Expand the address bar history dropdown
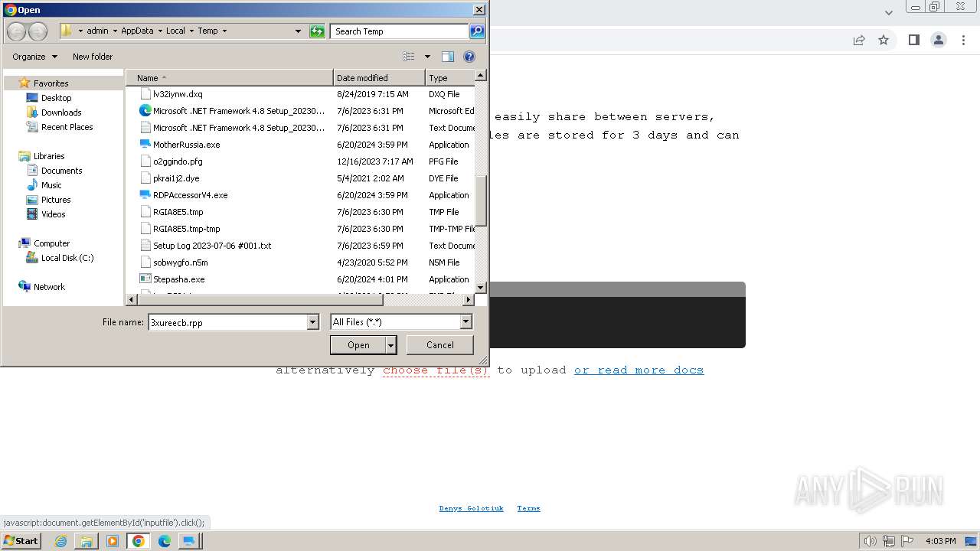Viewport: 980px width, 551px height. 298,31
